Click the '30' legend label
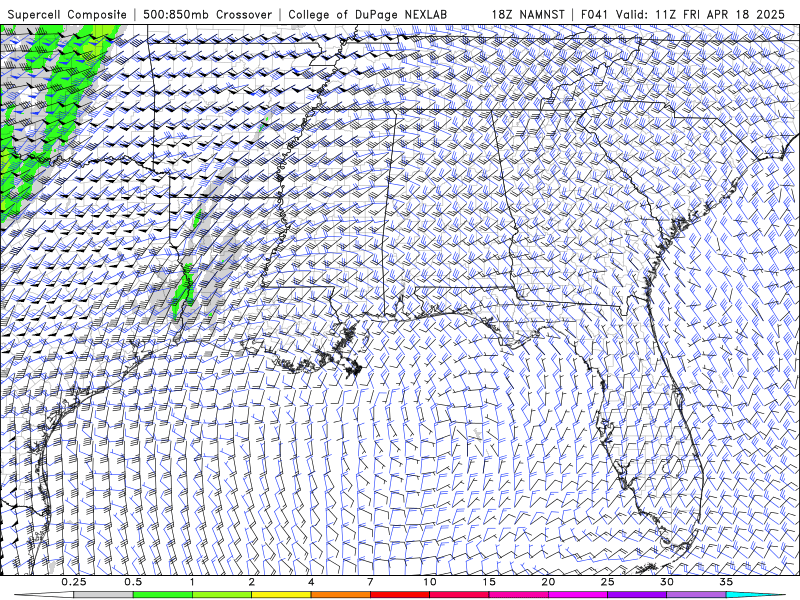The image size is (800, 600). coord(667,582)
